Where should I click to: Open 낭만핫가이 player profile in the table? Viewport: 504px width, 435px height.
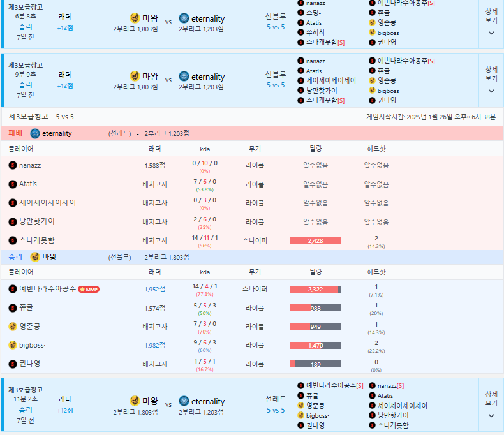coord(37,221)
